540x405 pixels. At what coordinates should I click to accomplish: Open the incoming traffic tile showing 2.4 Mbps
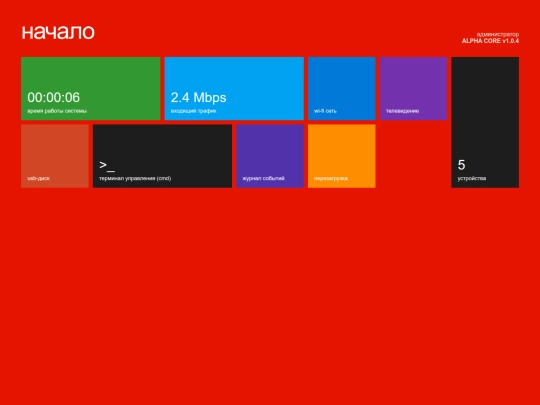click(234, 89)
